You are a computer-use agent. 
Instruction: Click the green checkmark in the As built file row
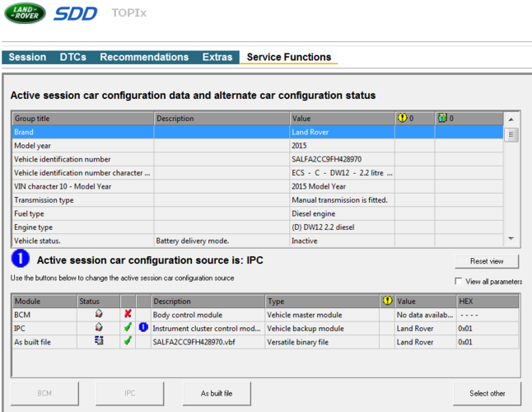click(x=128, y=340)
